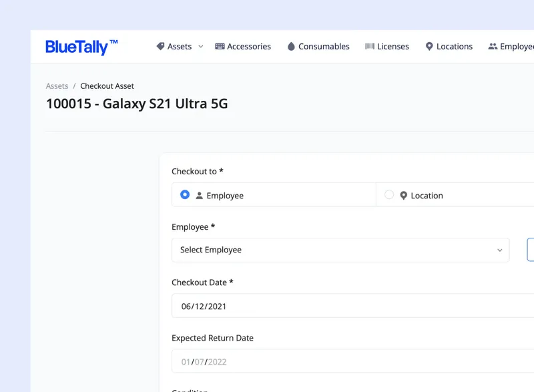Click the Assets tag icon
This screenshot has height=392, width=534.
tap(160, 46)
